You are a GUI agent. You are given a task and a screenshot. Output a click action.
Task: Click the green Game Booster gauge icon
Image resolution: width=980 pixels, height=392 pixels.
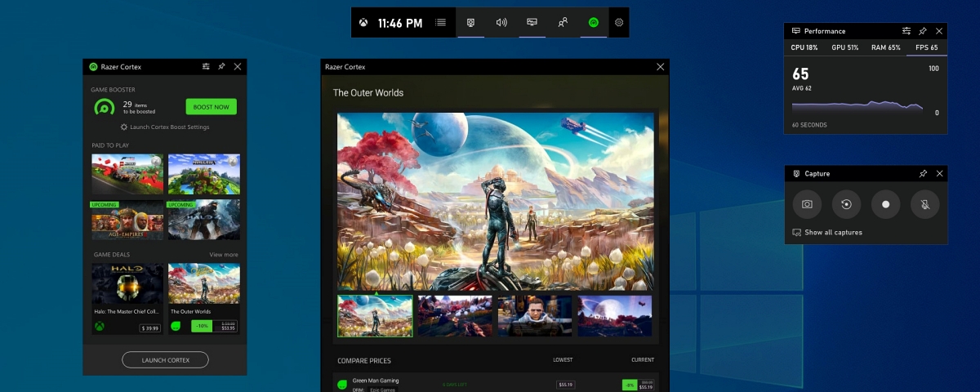click(105, 107)
